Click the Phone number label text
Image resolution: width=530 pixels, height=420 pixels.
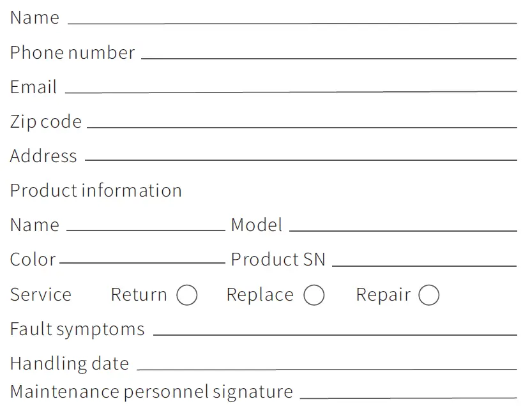tap(72, 53)
